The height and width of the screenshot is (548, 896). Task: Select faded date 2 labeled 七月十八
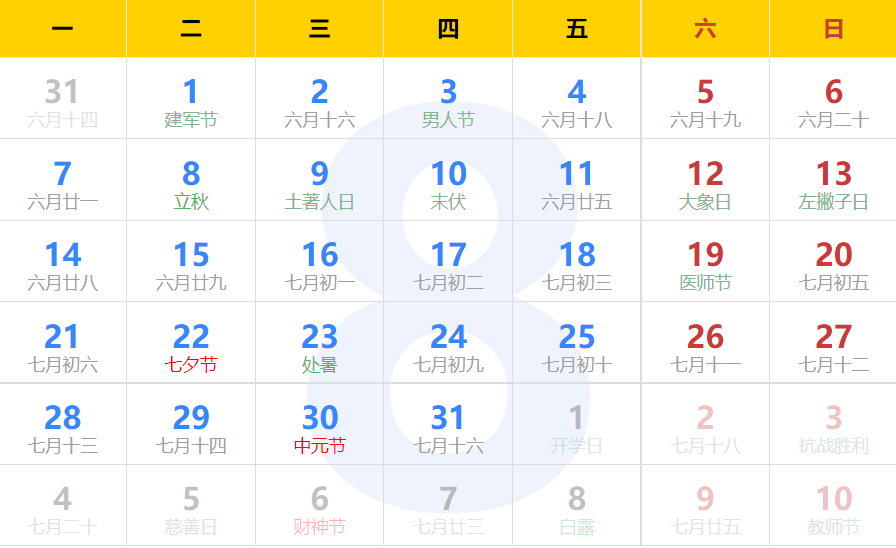705,424
